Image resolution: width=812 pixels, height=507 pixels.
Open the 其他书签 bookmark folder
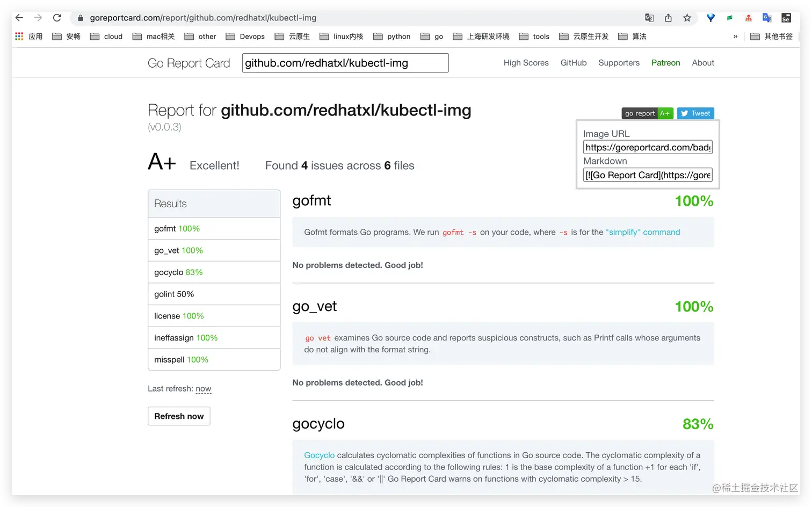tap(772, 37)
